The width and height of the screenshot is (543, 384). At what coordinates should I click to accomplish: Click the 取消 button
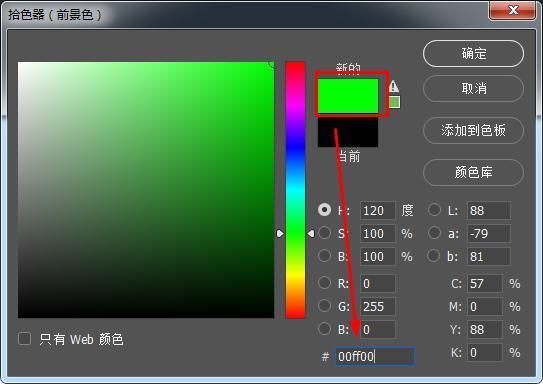coord(473,89)
